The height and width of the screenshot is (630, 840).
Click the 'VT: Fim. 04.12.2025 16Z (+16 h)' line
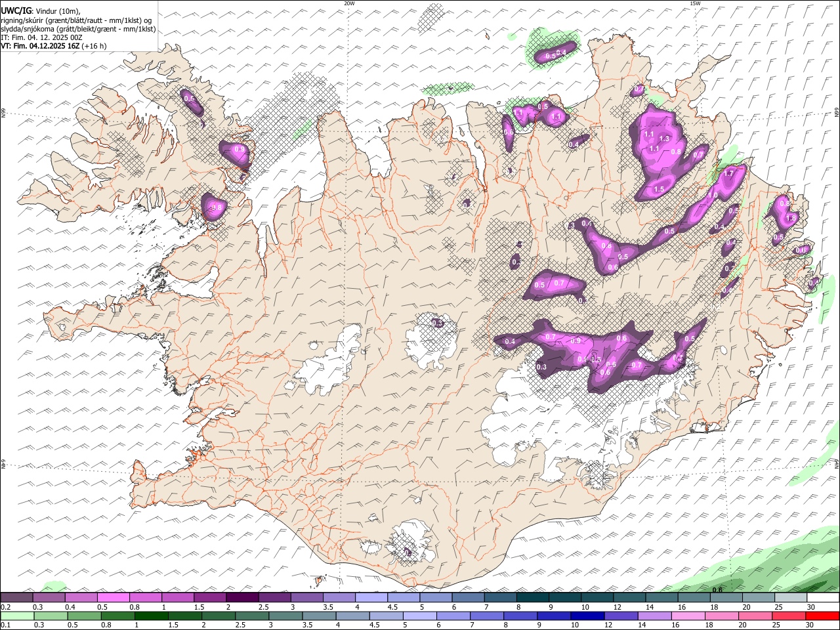pyautogui.click(x=54, y=46)
